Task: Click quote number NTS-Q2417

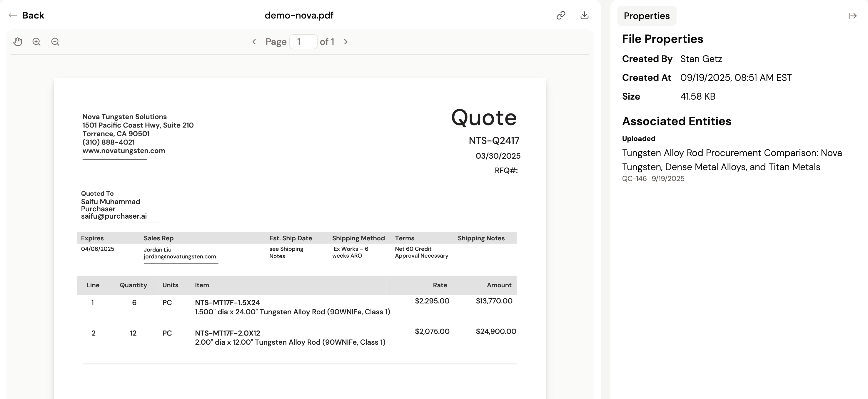Action: tap(494, 141)
